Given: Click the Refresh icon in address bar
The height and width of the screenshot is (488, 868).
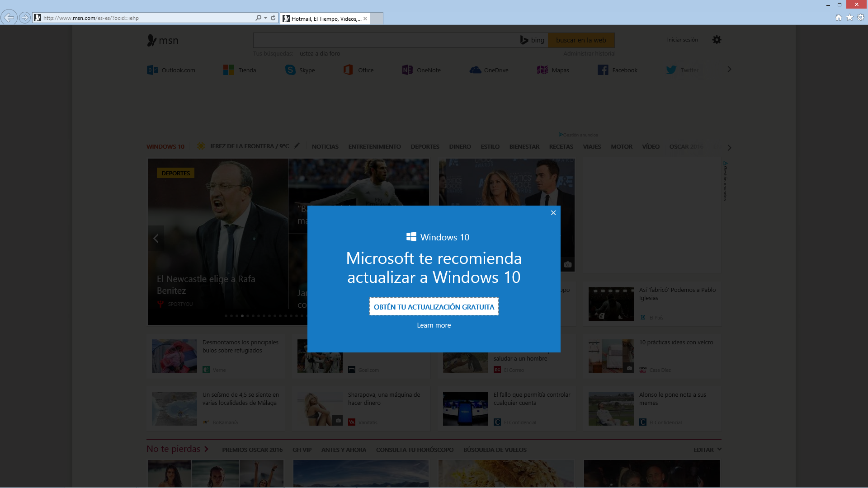Looking at the screenshot, I should coord(273,18).
